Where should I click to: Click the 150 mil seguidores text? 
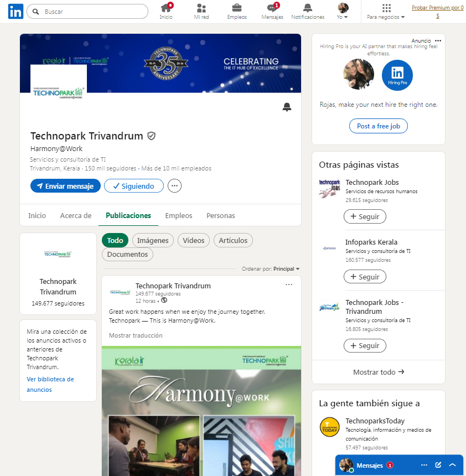pos(111,168)
